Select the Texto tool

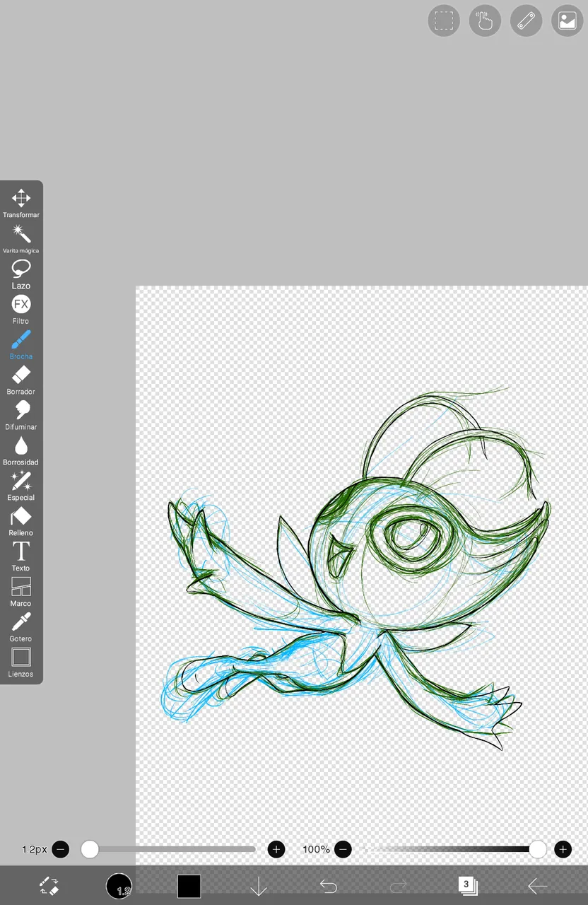click(x=21, y=556)
